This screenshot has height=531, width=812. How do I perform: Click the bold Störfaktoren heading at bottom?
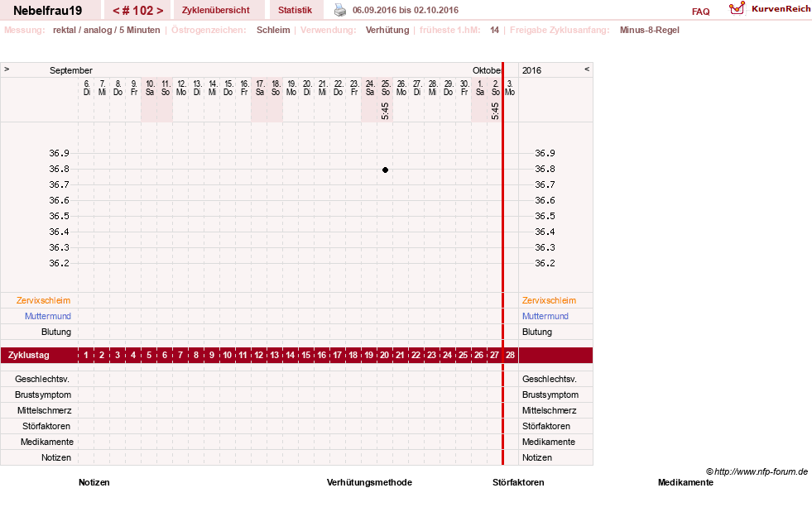pos(518,482)
